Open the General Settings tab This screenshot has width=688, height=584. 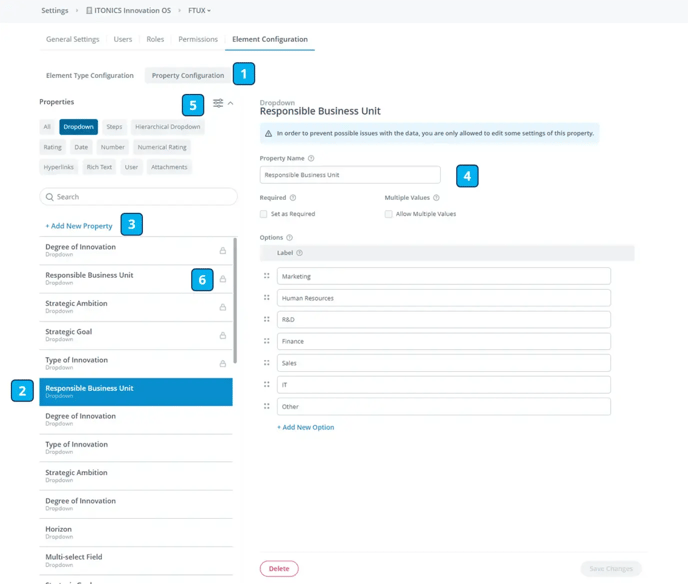(x=73, y=39)
